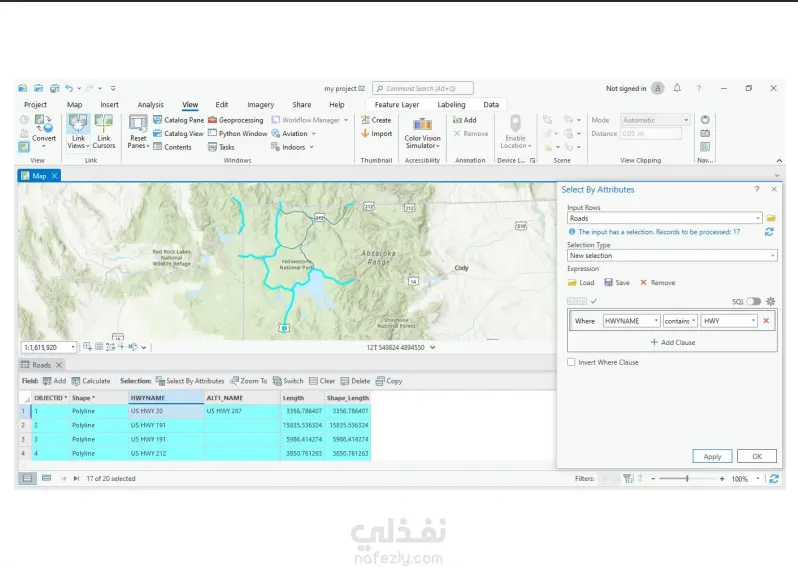Click the HWYNAME column header
This screenshot has width=798, height=567.
click(166, 398)
